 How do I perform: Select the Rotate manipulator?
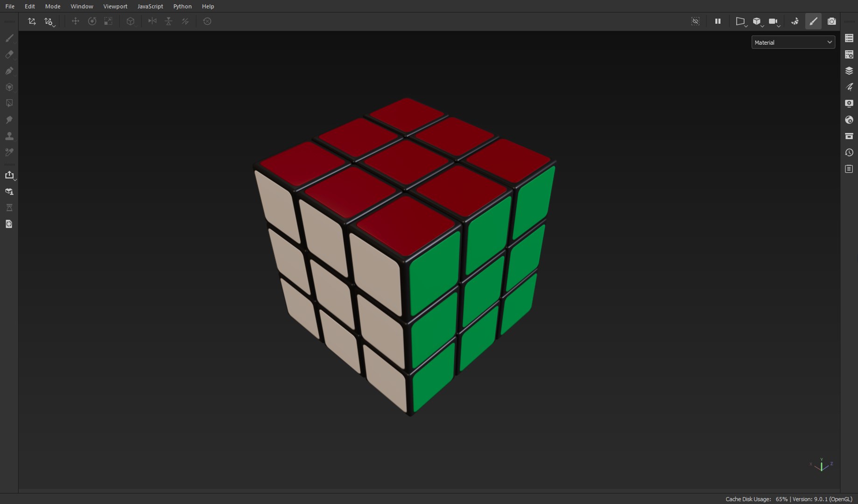(x=92, y=21)
